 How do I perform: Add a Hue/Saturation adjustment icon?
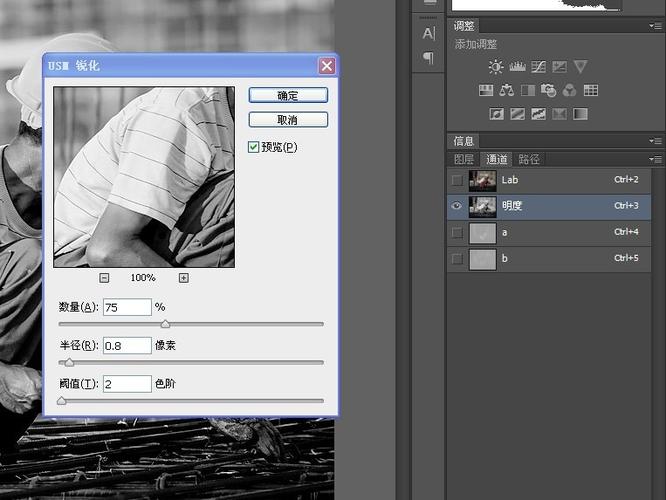pos(486,90)
